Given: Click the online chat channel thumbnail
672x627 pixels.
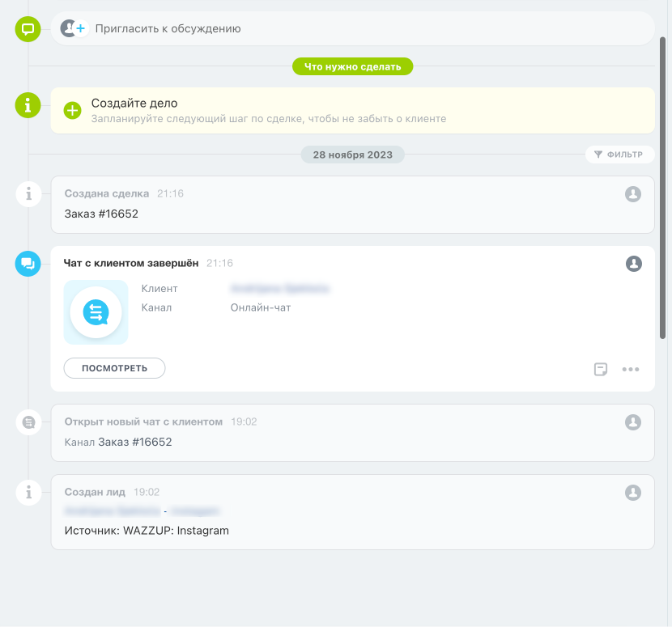Looking at the screenshot, I should [96, 312].
